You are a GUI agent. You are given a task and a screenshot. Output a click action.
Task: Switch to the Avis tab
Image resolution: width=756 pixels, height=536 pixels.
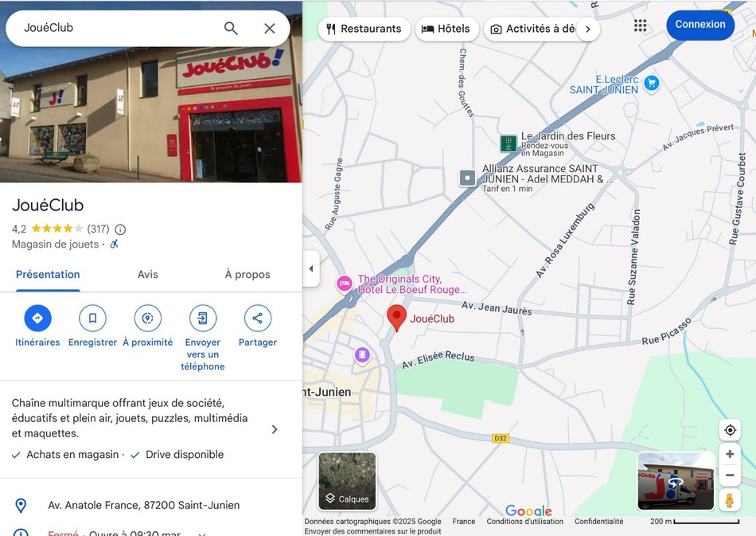coord(148,275)
